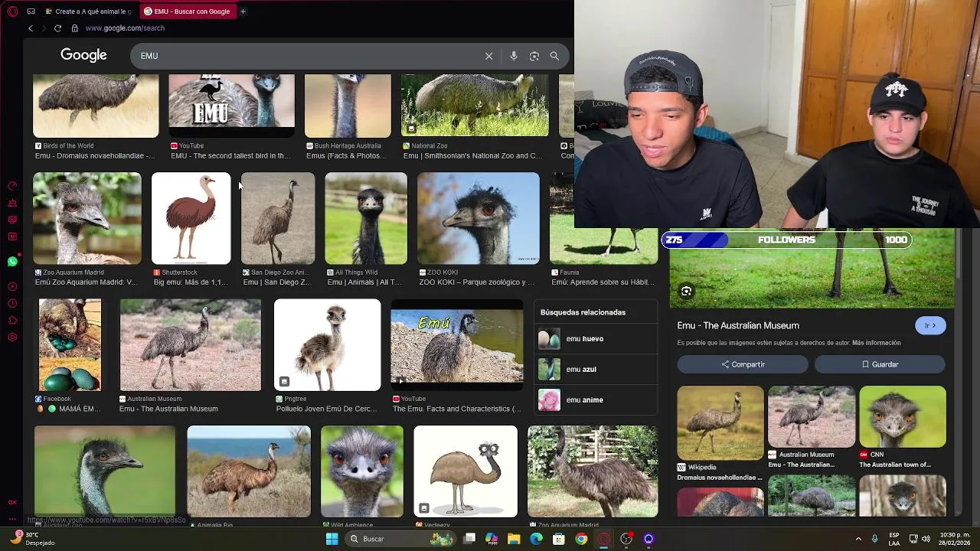Open Microsoft Store from the taskbar
Viewport: 980px width, 551px height.
[x=559, y=539]
